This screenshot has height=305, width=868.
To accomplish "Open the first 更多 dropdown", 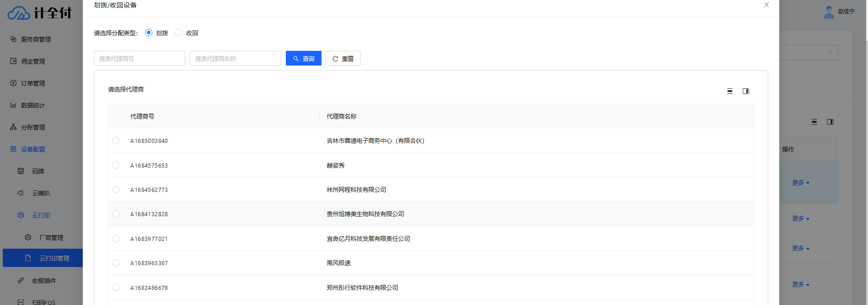I will tap(800, 183).
